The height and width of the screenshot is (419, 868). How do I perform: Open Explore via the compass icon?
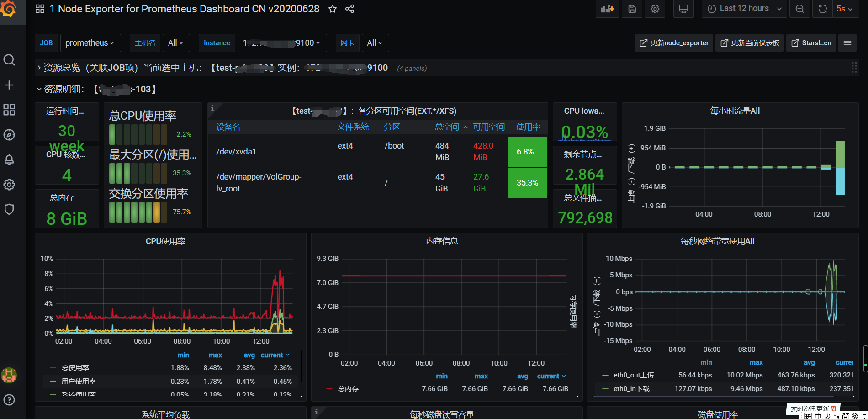pos(9,135)
